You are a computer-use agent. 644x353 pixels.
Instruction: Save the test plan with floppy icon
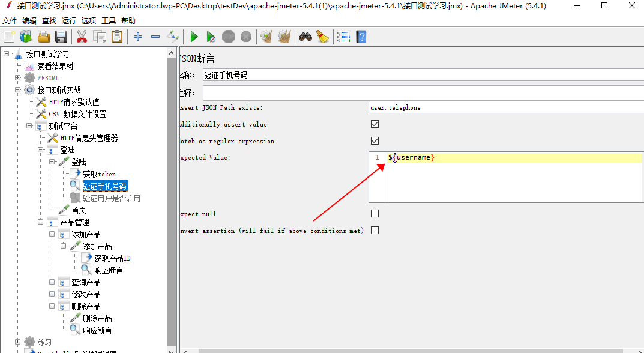click(x=61, y=37)
